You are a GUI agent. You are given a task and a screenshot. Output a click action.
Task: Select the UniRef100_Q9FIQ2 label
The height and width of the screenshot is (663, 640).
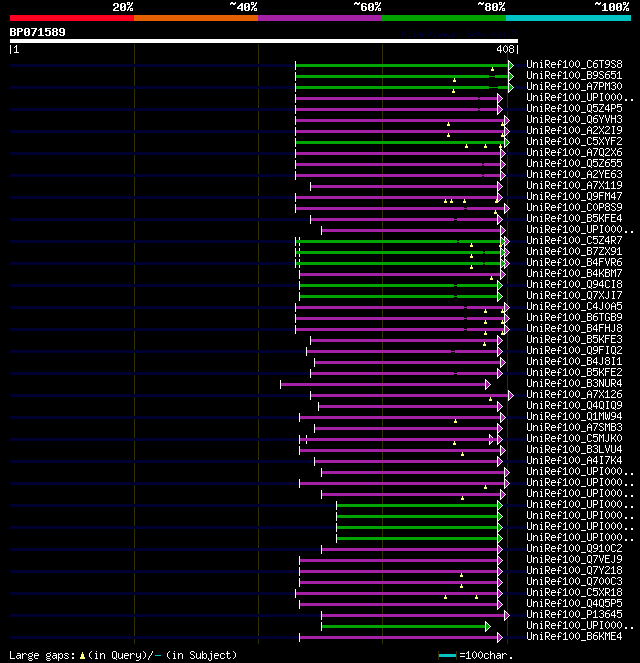click(574, 350)
